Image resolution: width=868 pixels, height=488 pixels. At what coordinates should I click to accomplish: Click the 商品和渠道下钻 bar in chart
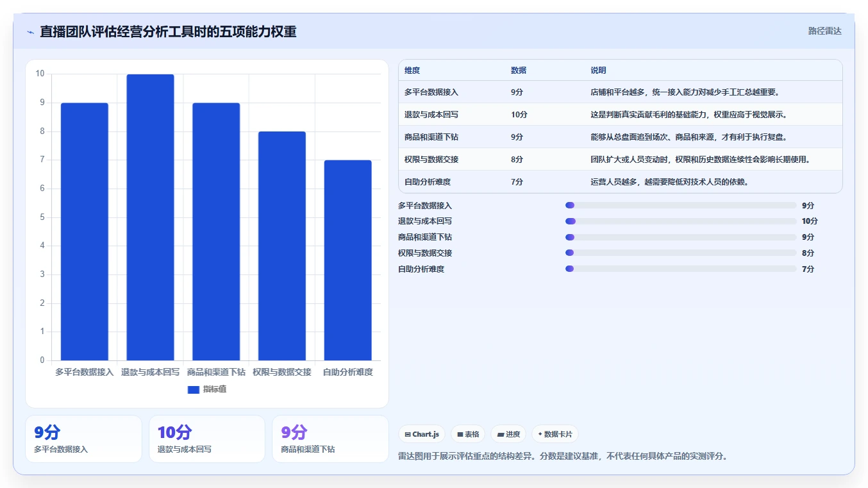click(x=216, y=231)
